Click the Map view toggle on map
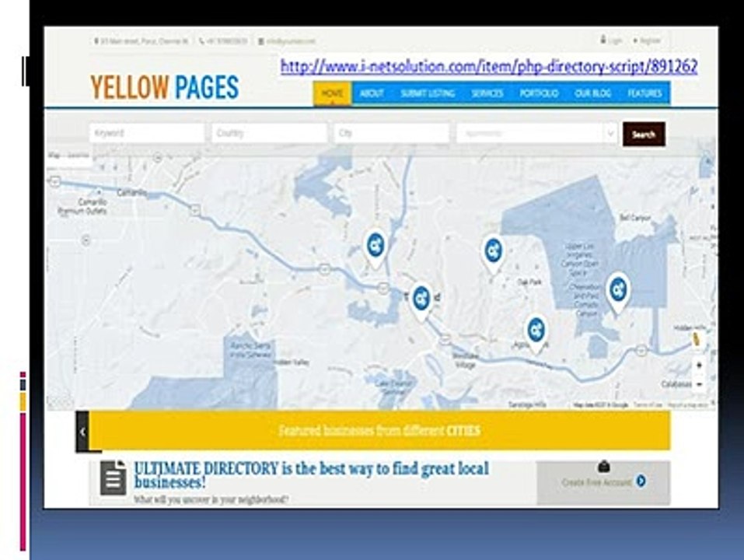 [x=54, y=156]
